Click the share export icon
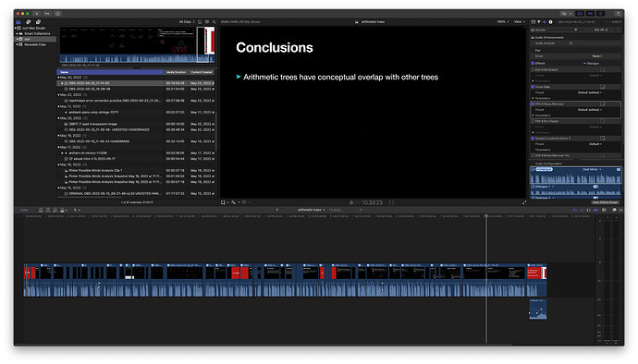Screen dimensions: 638x364 (x=618, y=14)
